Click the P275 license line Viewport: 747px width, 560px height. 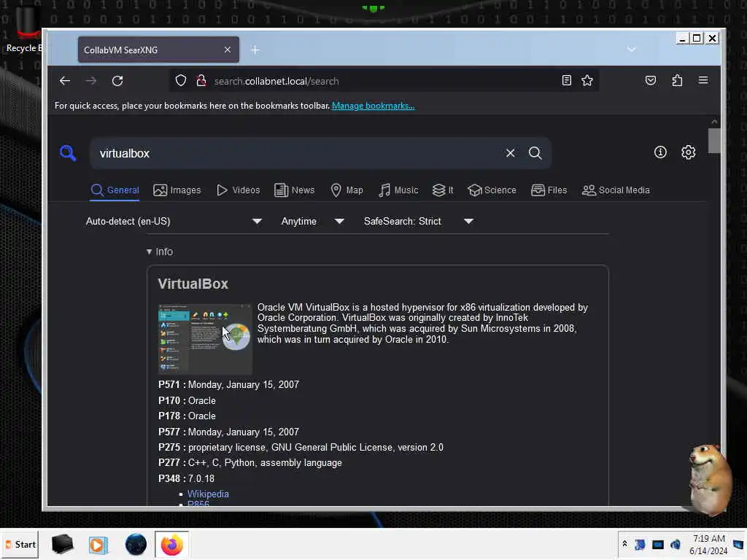pos(301,448)
